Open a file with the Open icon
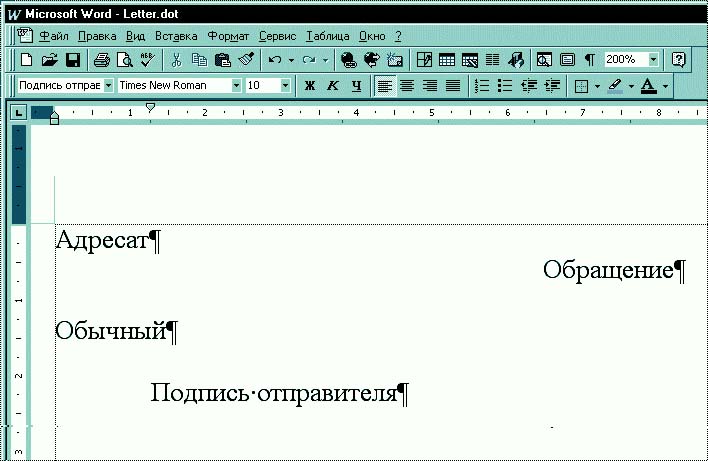This screenshot has height=461, width=708. tap(49, 60)
